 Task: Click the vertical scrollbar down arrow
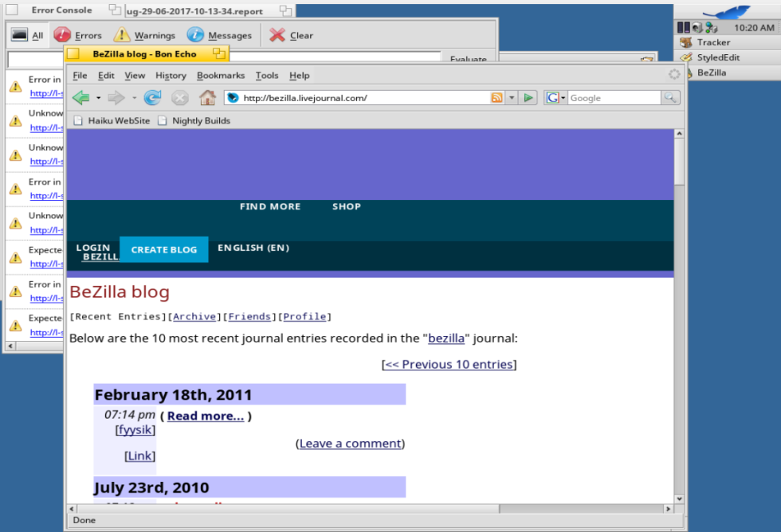[679, 499]
